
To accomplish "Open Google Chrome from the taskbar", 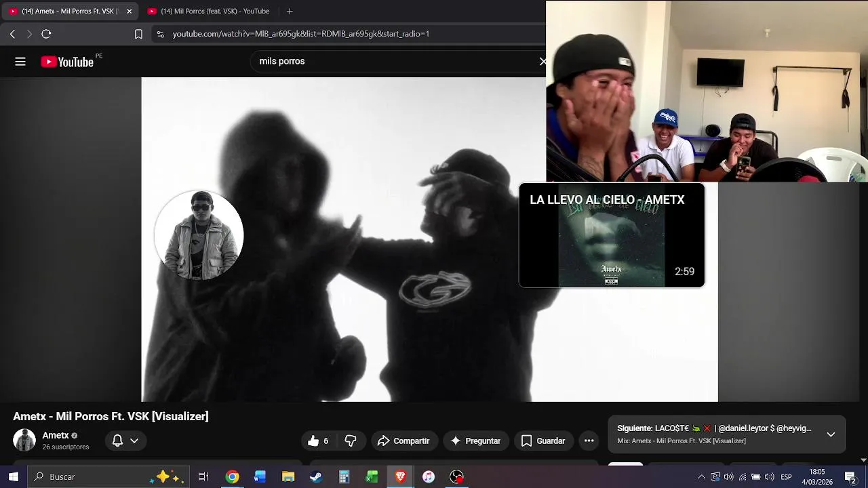I will pyautogui.click(x=232, y=476).
